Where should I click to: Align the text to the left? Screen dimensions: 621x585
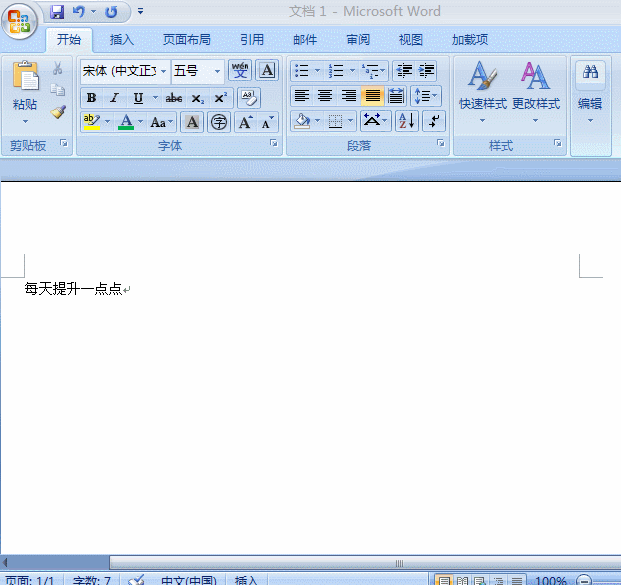coord(302,96)
